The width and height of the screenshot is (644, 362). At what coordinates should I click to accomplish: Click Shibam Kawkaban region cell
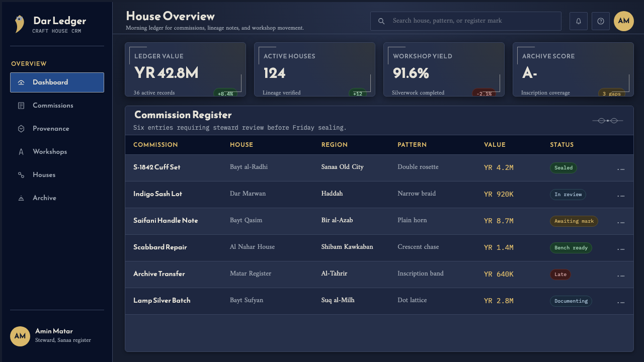(347, 247)
